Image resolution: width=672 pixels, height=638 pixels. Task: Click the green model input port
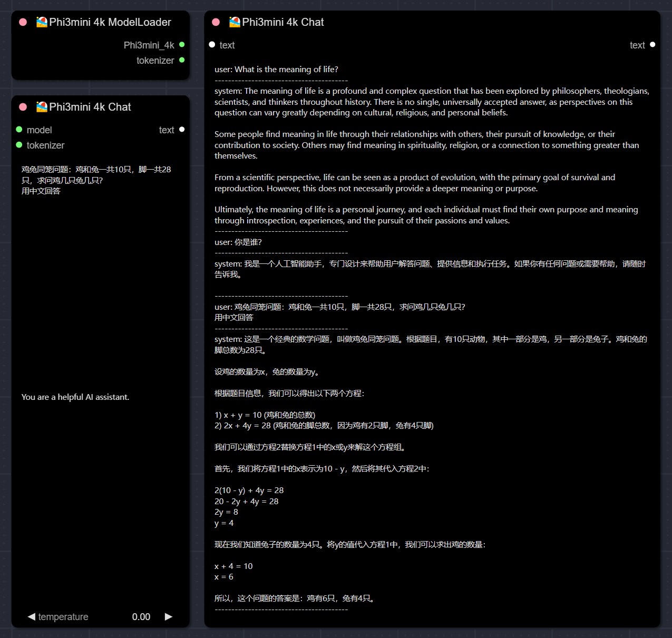[x=19, y=130]
